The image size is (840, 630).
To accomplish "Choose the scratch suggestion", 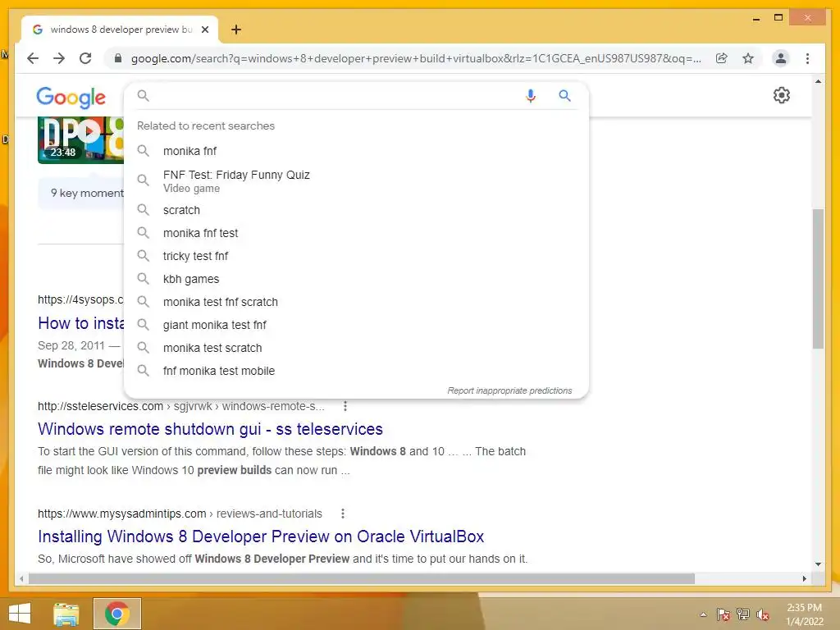I will pos(356,210).
